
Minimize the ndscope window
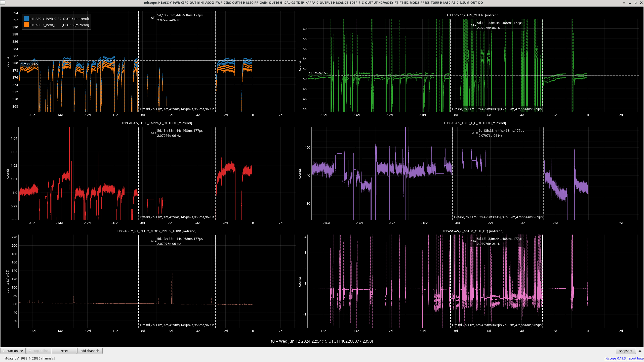point(630,3)
